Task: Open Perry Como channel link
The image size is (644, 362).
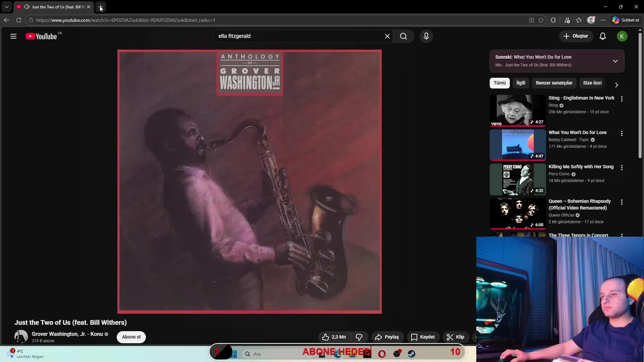Action: 559,174
